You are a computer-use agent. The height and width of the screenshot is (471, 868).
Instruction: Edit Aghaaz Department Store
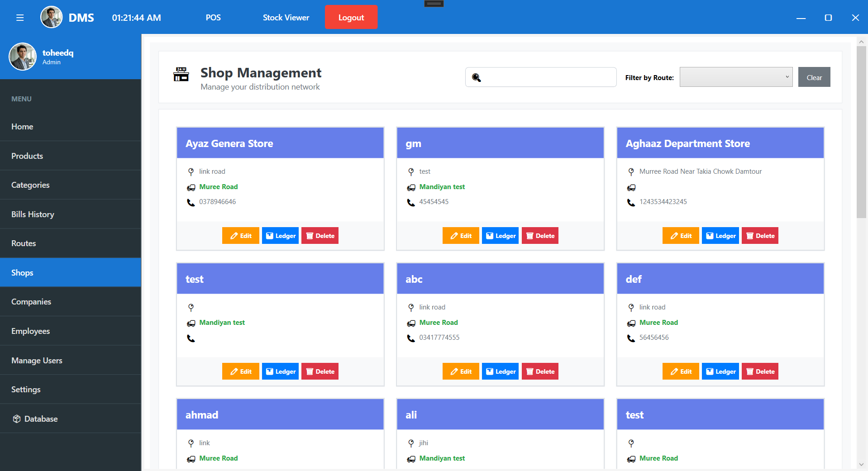(681, 236)
